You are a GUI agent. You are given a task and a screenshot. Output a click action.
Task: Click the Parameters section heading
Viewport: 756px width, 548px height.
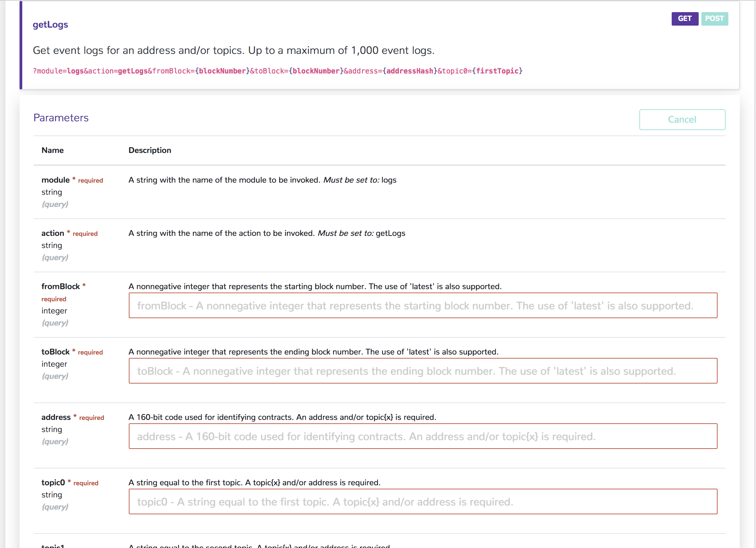tap(61, 118)
